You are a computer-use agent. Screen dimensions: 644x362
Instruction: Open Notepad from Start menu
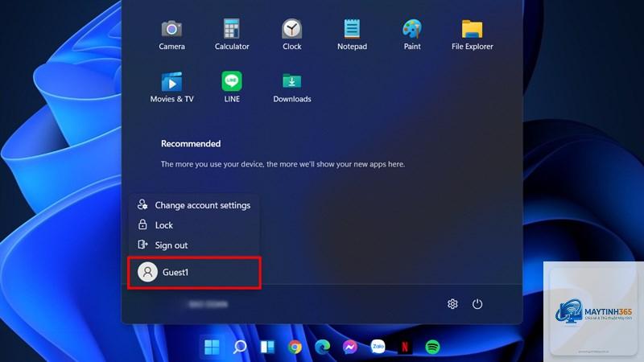[352, 35]
